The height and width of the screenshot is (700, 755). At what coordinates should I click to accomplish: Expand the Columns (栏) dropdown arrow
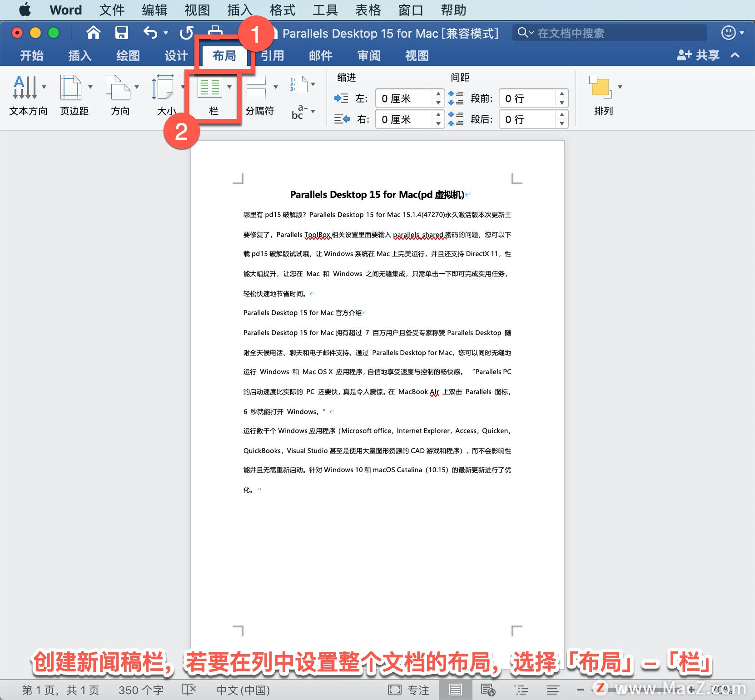click(229, 87)
